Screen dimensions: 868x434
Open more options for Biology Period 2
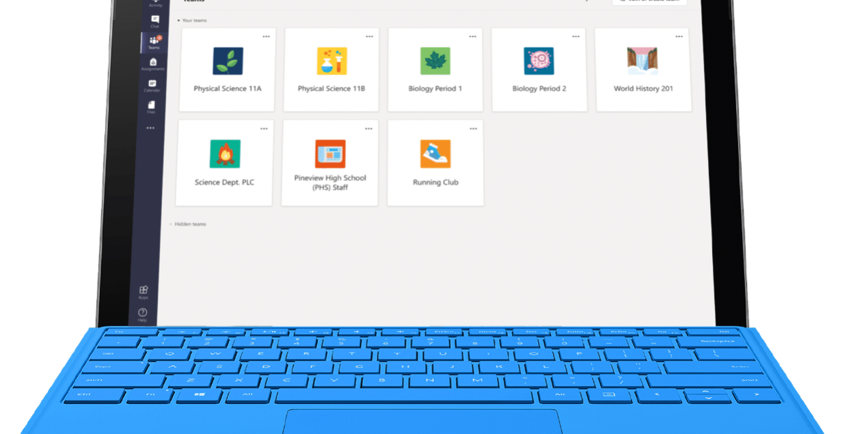pos(576,36)
